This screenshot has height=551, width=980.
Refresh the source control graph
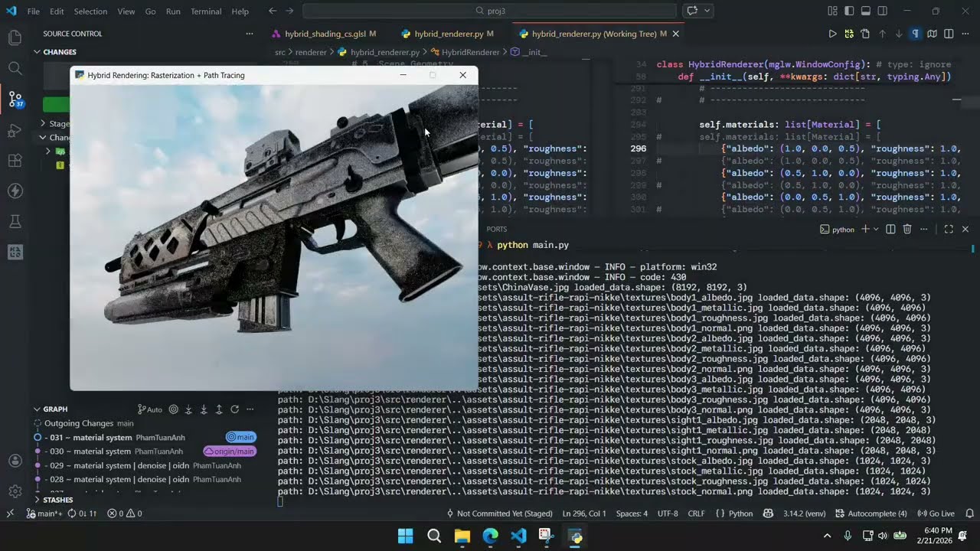234,409
